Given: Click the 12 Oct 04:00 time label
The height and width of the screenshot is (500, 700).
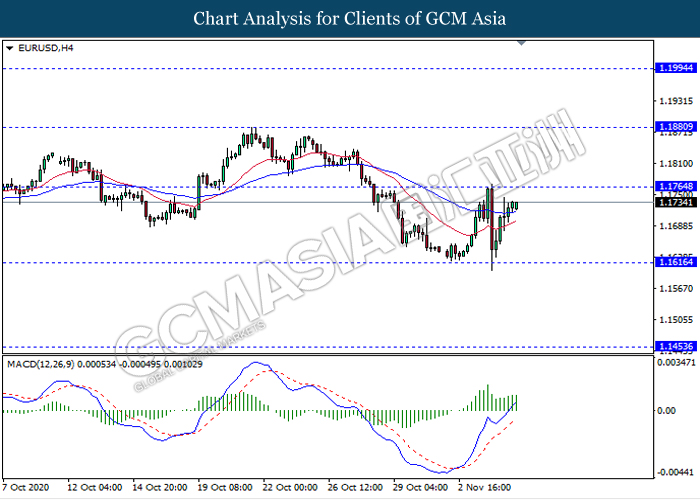Looking at the screenshot, I should (x=95, y=487).
